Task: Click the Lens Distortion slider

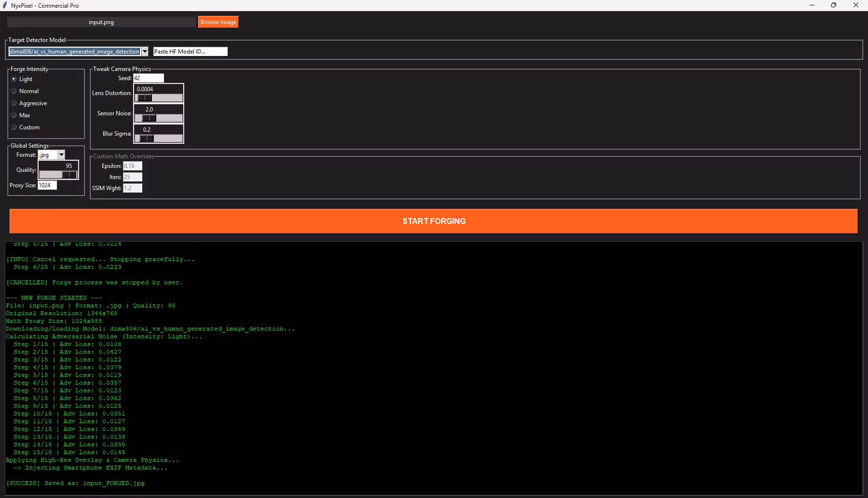Action: (159, 98)
